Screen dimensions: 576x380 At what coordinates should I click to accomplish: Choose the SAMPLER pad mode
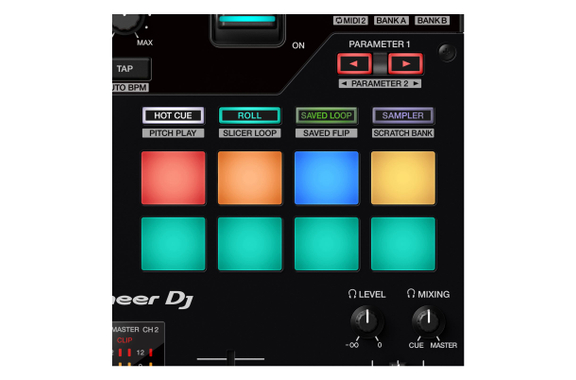403,115
